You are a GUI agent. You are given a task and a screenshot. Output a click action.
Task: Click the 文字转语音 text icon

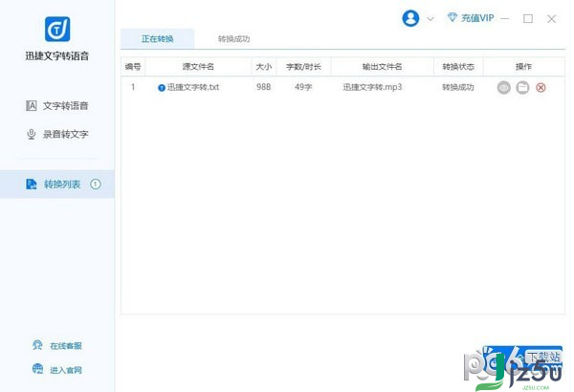tap(32, 106)
